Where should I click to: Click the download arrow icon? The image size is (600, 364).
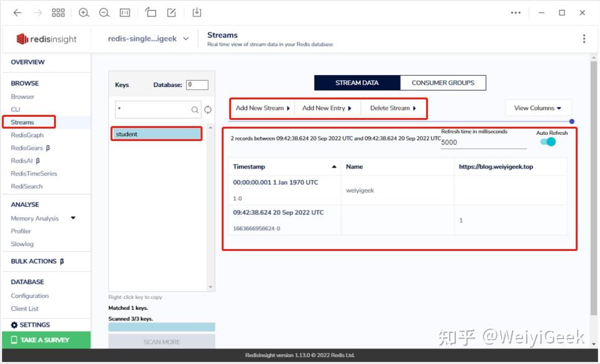[197, 12]
